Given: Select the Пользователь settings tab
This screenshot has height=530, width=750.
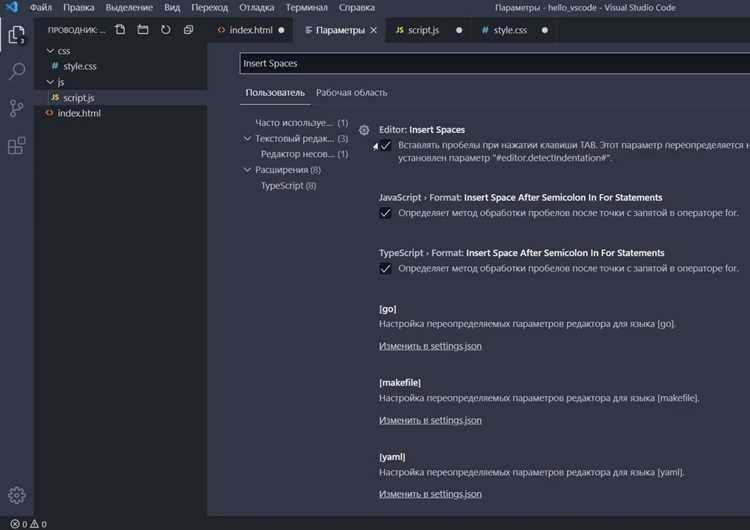Looking at the screenshot, I should pyautogui.click(x=275, y=93).
